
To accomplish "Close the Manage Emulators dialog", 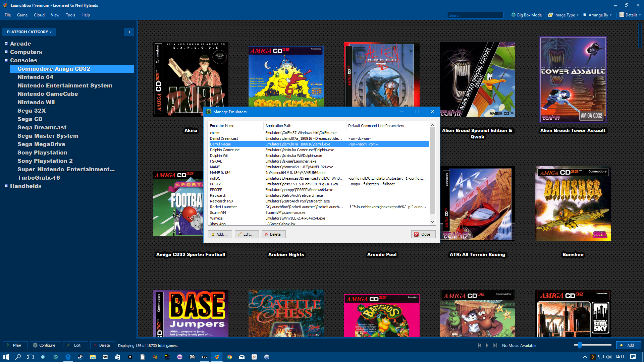I will pyautogui.click(x=423, y=234).
